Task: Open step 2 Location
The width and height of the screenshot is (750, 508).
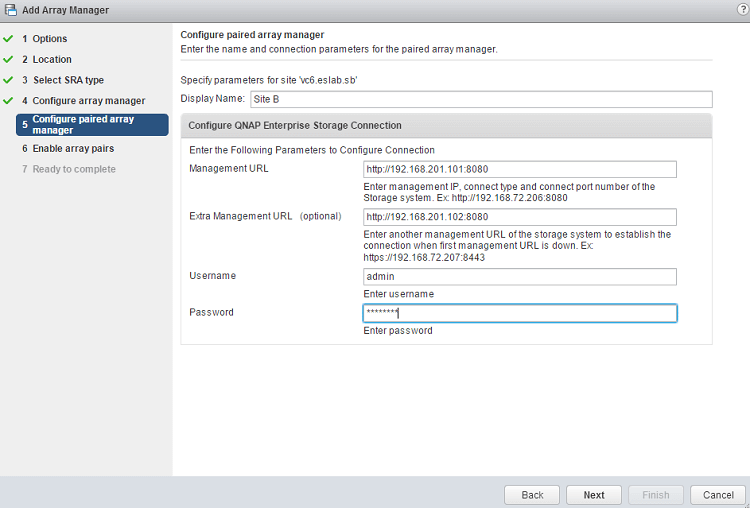Action: (51, 60)
